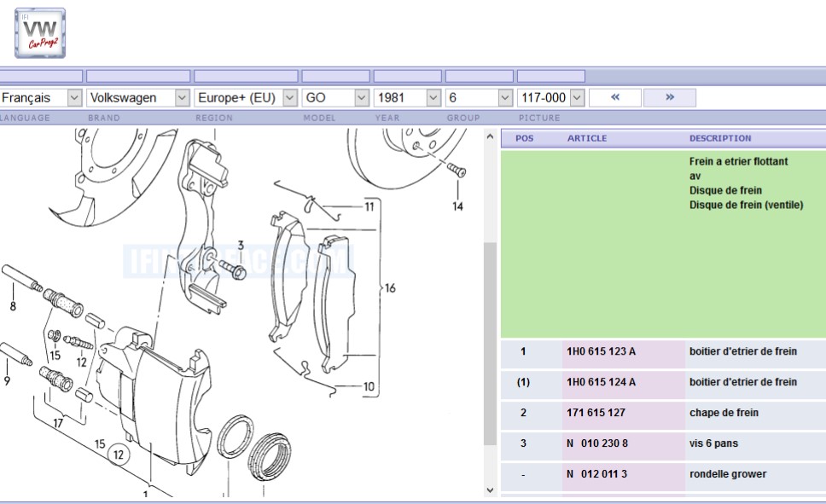Click 'vis 6 pans' description
Image resolution: width=826 pixels, height=504 pixels.
click(x=713, y=443)
